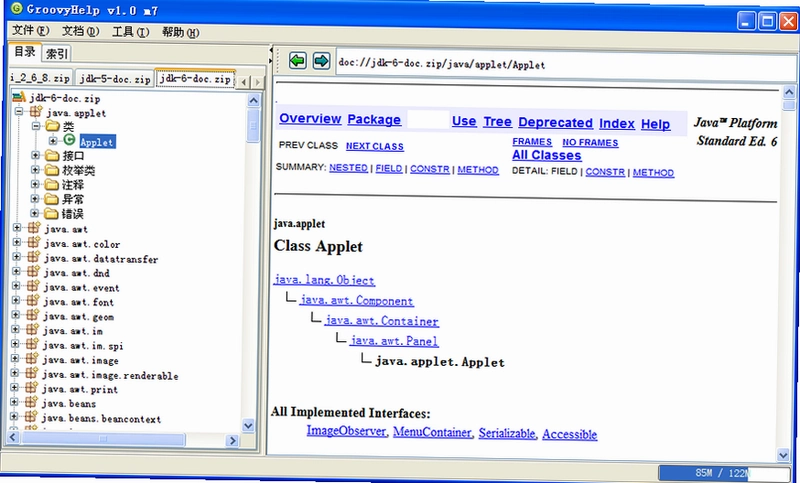Open the NO FRAMES link

coord(590,143)
